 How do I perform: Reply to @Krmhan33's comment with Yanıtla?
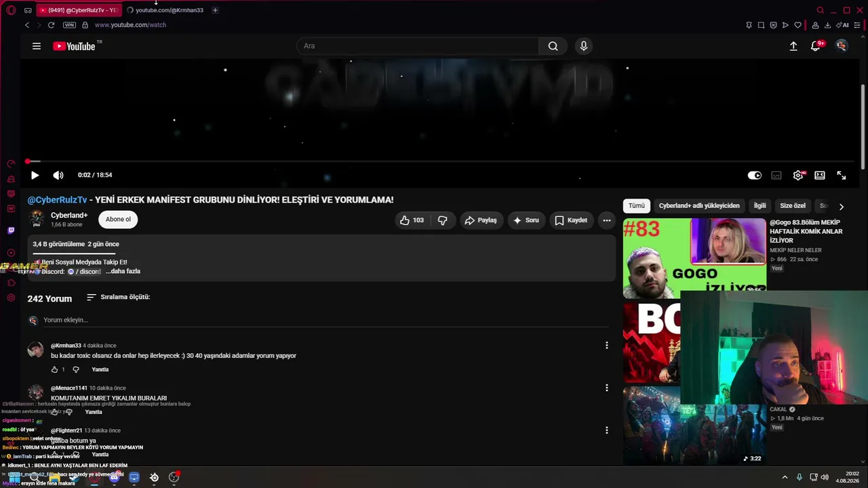tap(100, 369)
